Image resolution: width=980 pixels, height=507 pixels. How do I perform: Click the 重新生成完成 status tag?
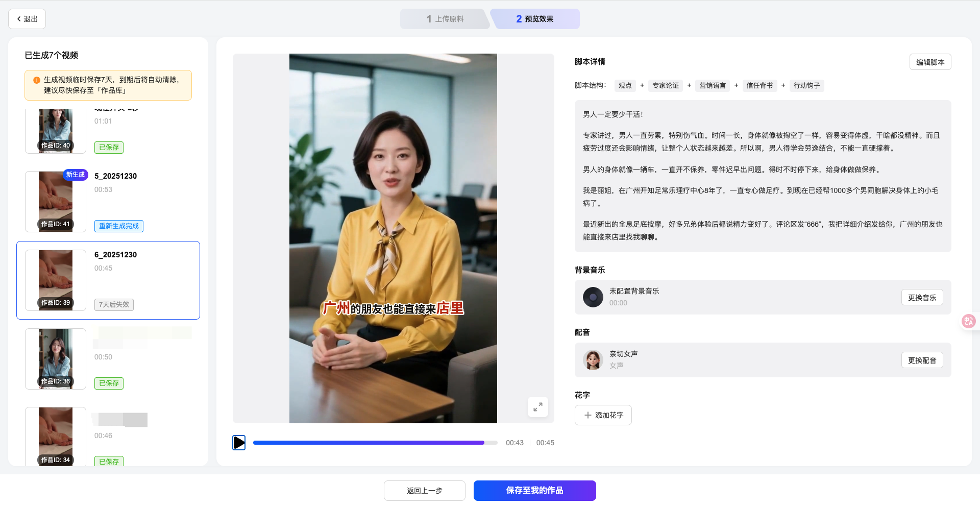click(119, 226)
